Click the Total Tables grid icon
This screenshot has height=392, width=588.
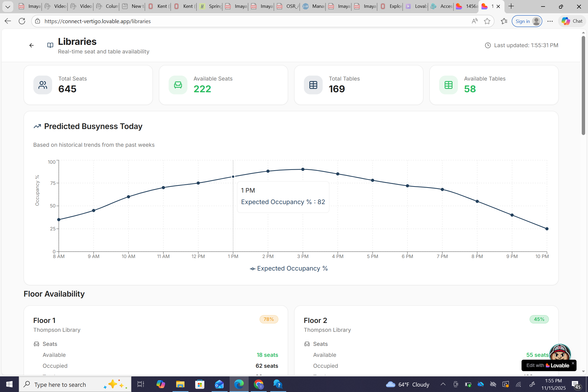313,85
